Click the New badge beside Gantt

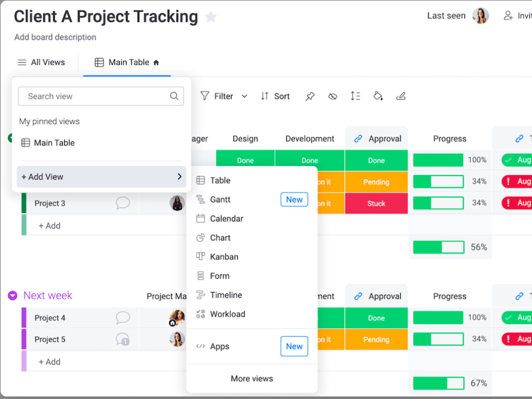[294, 199]
